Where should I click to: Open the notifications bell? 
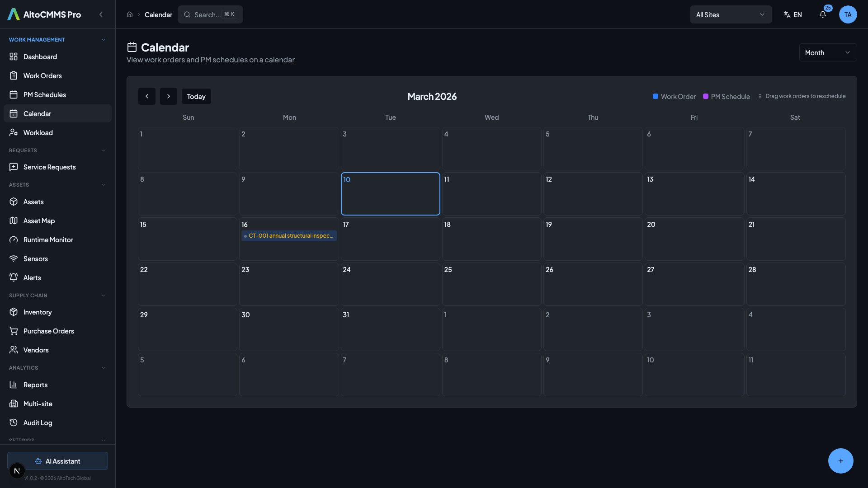(822, 14)
